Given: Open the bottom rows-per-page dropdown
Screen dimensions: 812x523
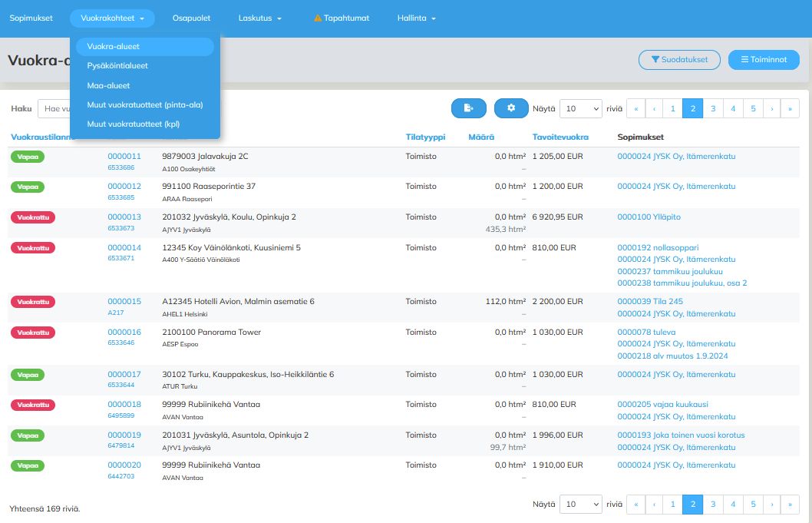Looking at the screenshot, I should 580,504.
